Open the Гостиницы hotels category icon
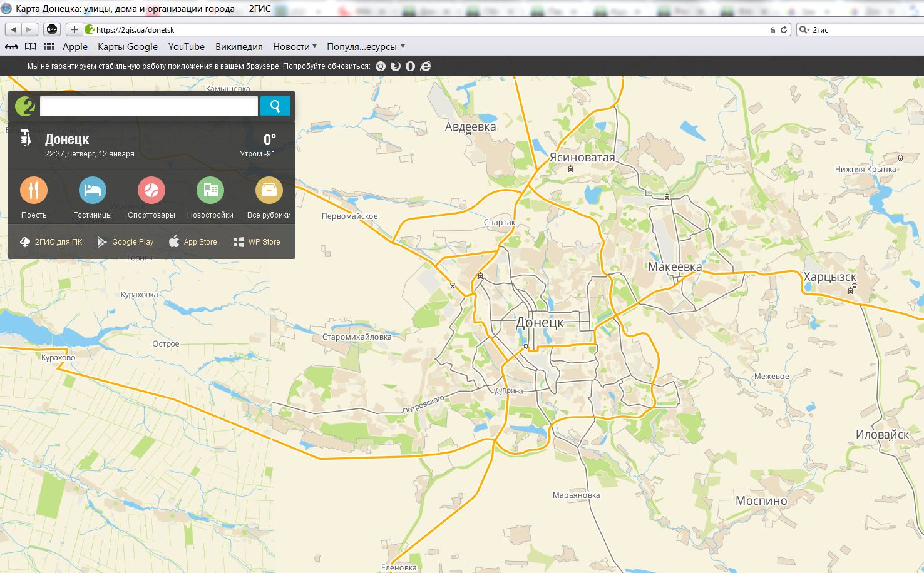This screenshot has height=573, width=924. (93, 190)
